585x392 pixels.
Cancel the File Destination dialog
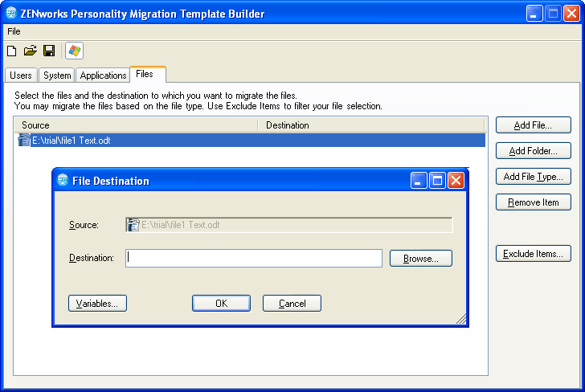(x=292, y=303)
